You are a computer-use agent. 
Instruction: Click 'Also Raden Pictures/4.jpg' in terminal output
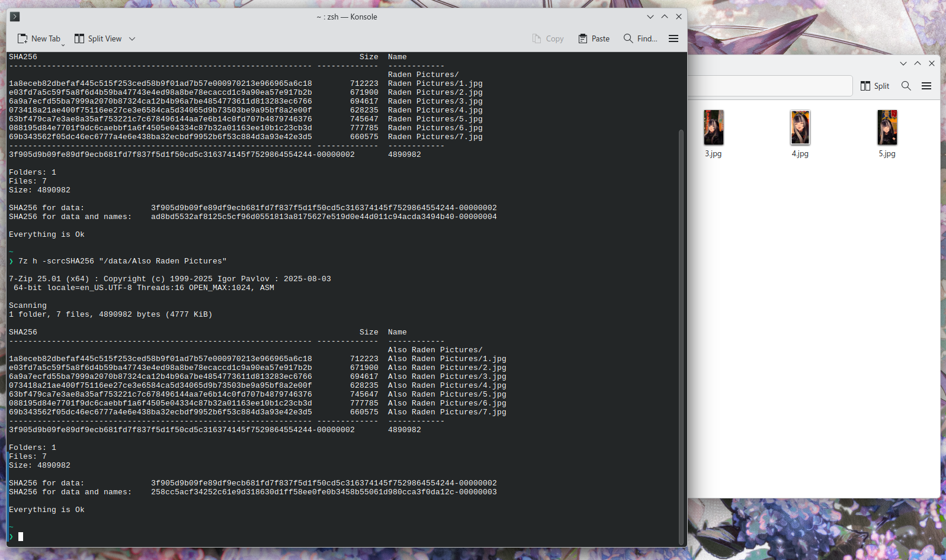click(447, 385)
